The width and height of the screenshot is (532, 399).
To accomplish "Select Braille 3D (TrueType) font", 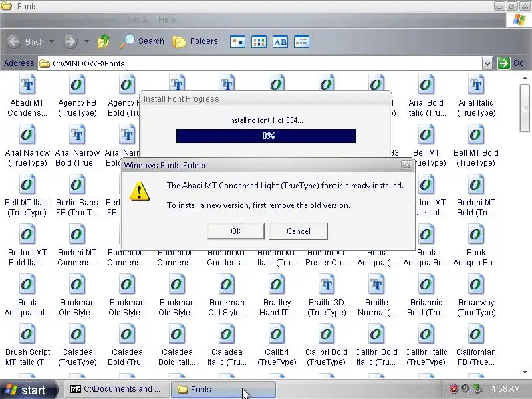I will 327,295.
